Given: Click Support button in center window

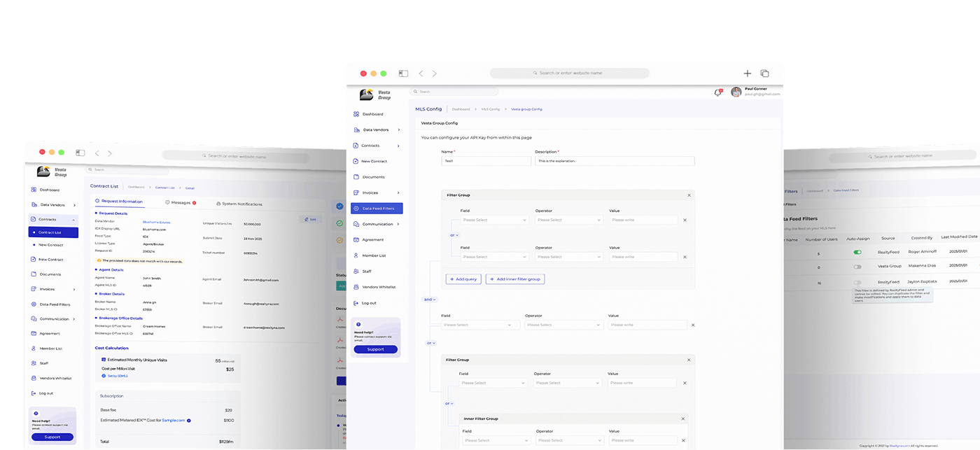Looking at the screenshot, I should 375,349.
